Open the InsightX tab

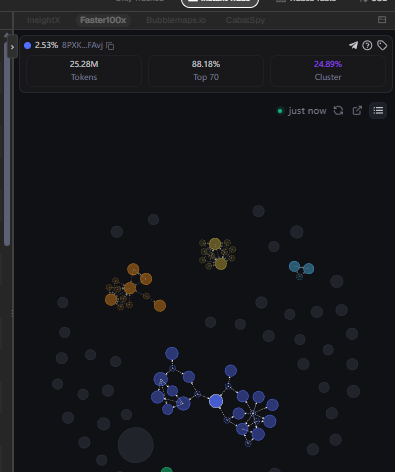click(43, 20)
